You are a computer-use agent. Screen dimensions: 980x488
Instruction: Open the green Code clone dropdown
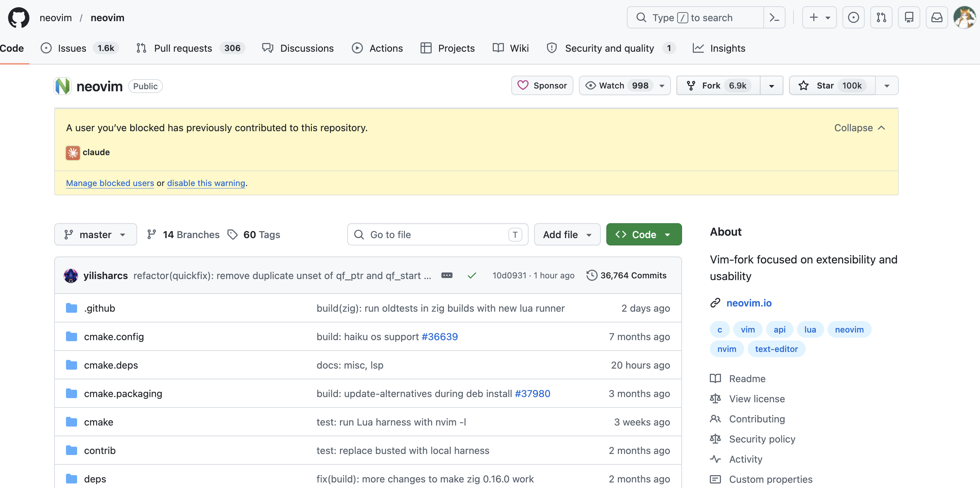coord(644,234)
